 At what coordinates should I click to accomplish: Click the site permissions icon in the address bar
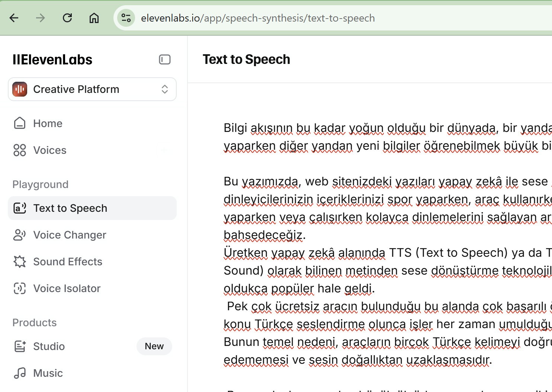pyautogui.click(x=126, y=17)
